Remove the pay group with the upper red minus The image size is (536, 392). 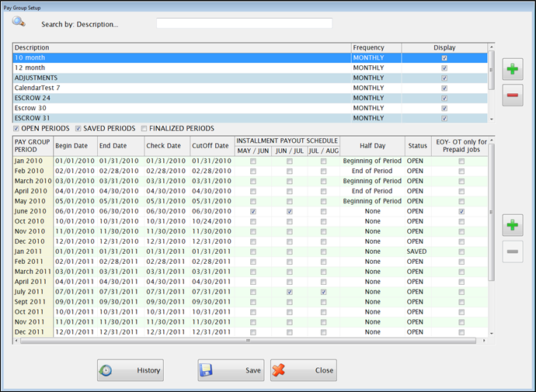pos(513,95)
